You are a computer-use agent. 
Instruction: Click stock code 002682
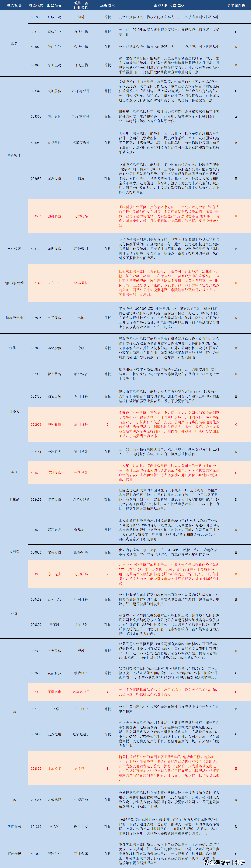tap(36, 179)
